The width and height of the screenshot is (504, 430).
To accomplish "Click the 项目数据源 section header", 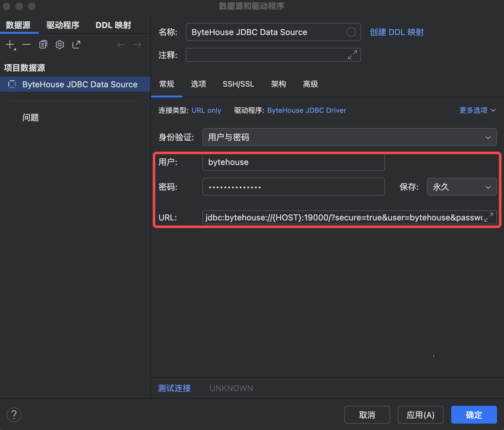I will [x=24, y=68].
